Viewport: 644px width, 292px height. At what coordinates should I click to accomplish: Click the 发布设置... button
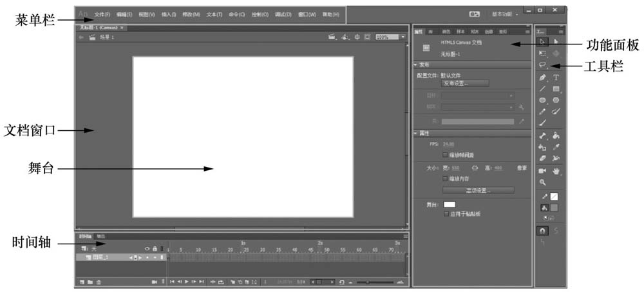tap(465, 83)
